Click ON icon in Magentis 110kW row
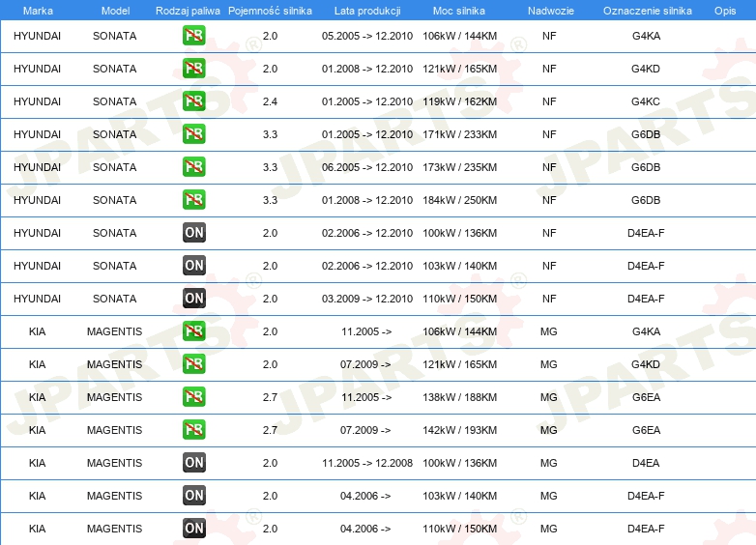The height and width of the screenshot is (545, 756). (193, 529)
